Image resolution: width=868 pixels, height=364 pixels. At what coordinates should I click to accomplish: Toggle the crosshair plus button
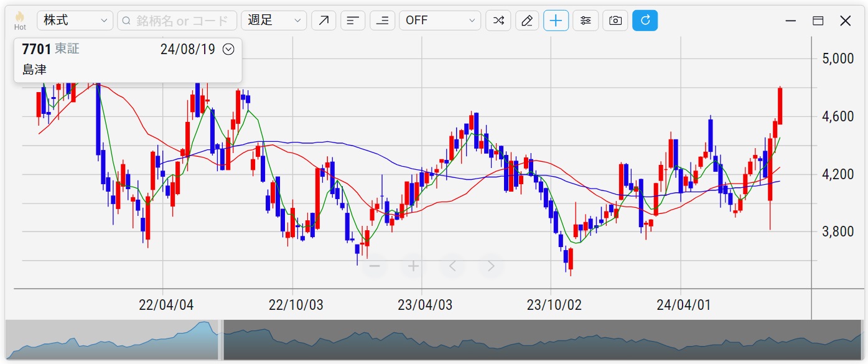[x=556, y=21]
